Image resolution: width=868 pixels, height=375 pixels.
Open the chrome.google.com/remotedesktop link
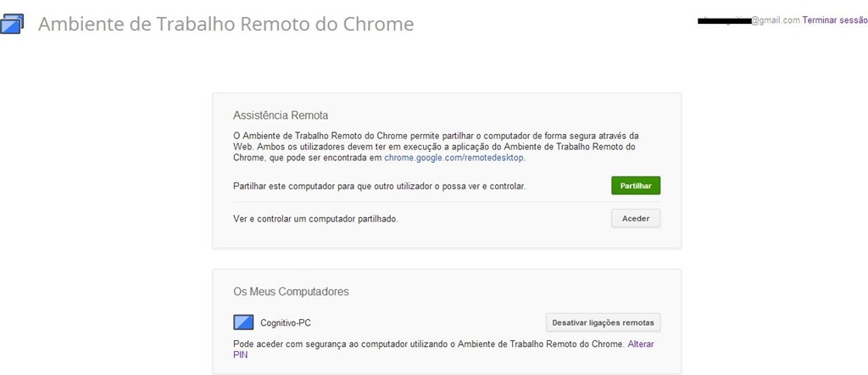point(454,157)
